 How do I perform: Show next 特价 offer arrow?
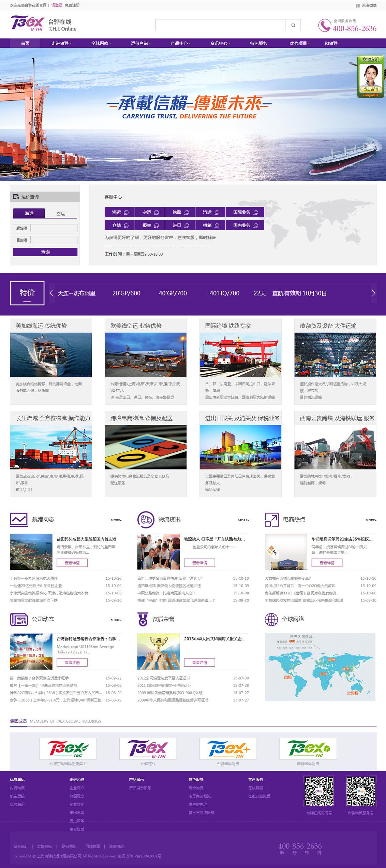pos(374,293)
